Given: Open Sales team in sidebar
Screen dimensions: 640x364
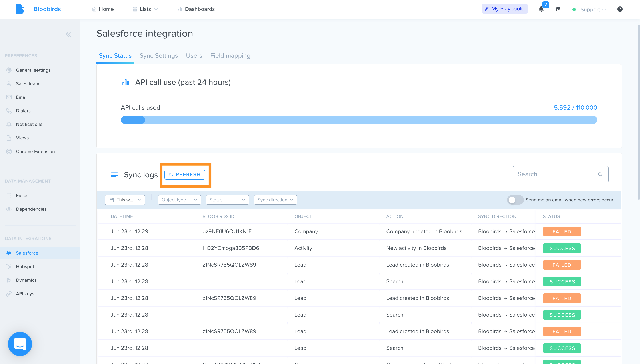Looking at the screenshot, I should 28,84.
